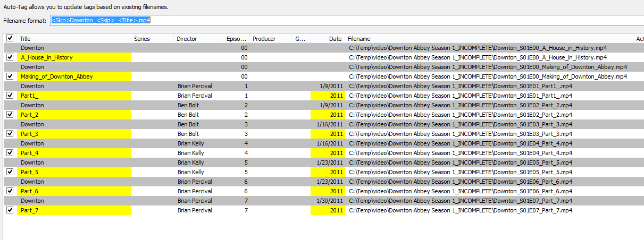Uncheck the Making_of_Downton_Abbey row checkbox
The width and height of the screenshot is (644, 240).
point(10,76)
